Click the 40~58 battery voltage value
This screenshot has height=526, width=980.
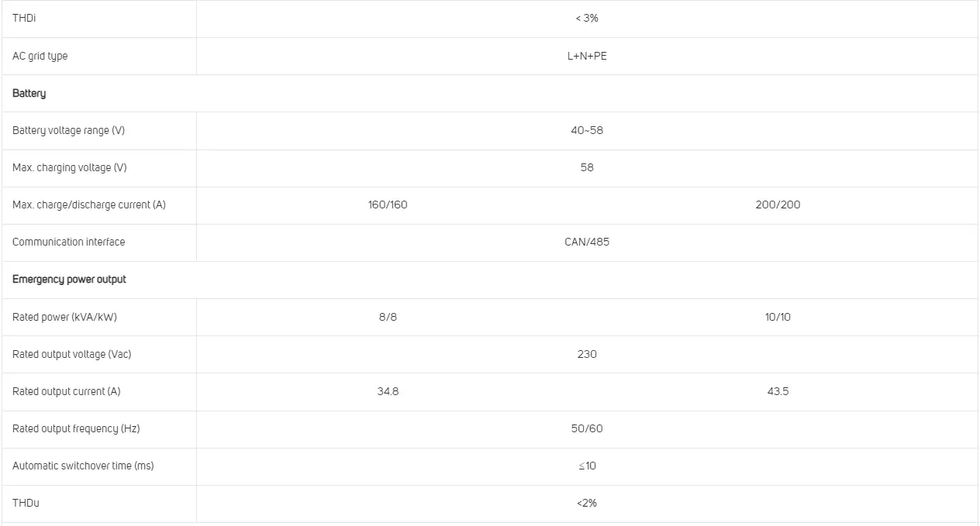[x=587, y=130]
